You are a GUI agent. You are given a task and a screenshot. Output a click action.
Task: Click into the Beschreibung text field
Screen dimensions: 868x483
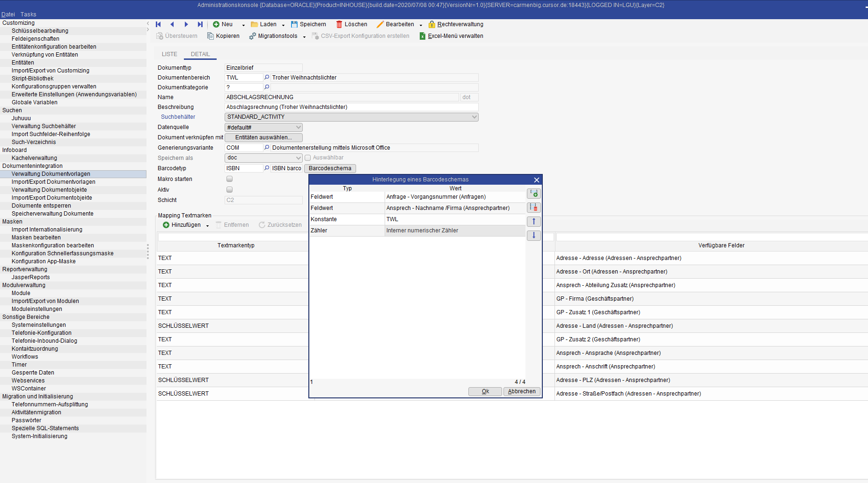click(351, 107)
